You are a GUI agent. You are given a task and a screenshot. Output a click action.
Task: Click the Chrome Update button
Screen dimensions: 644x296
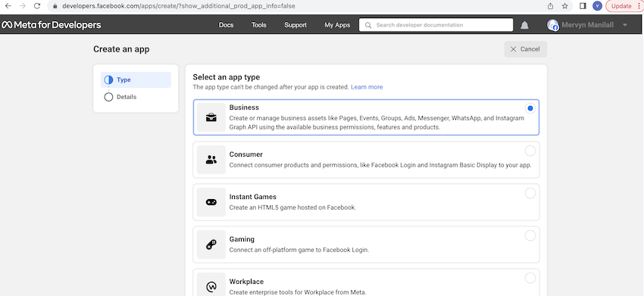621,6
